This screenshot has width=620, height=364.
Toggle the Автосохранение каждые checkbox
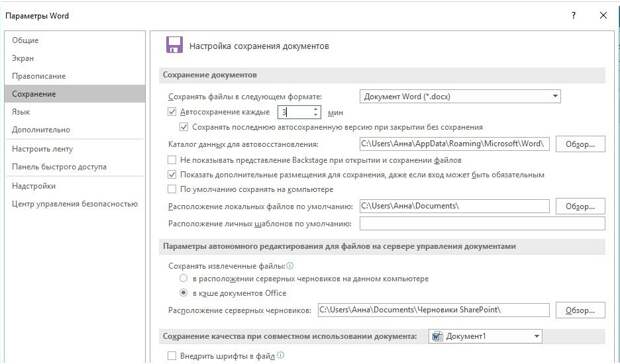click(x=172, y=112)
